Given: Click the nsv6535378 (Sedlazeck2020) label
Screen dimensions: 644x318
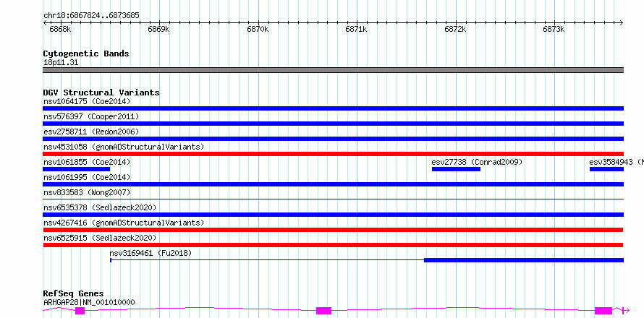Looking at the screenshot, I should [100, 207].
